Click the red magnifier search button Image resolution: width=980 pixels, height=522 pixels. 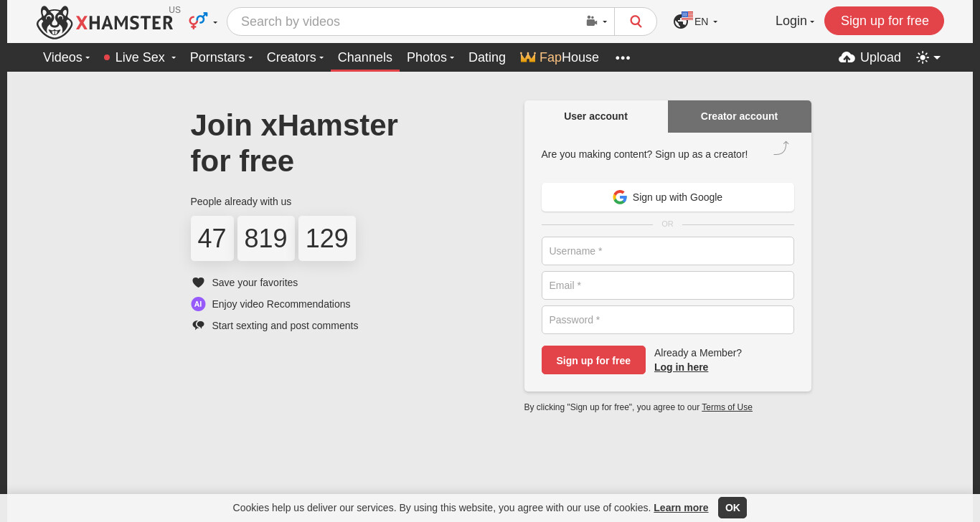[x=636, y=22]
